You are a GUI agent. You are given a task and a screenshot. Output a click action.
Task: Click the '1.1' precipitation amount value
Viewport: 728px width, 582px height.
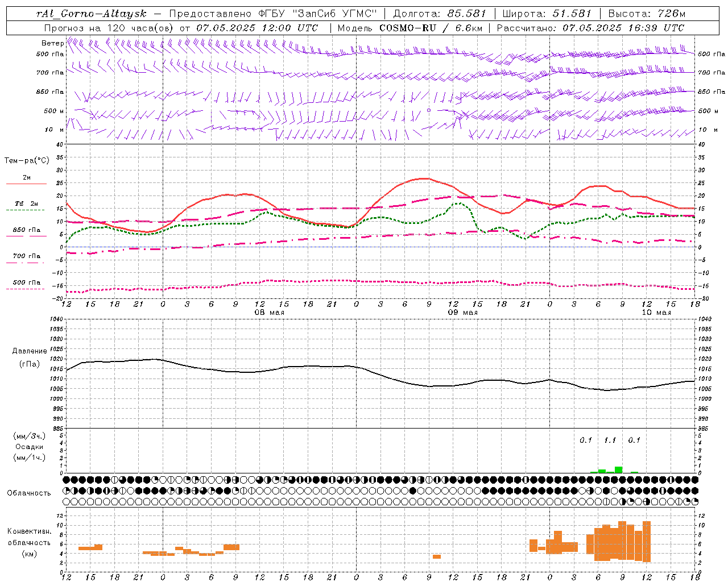click(x=610, y=440)
